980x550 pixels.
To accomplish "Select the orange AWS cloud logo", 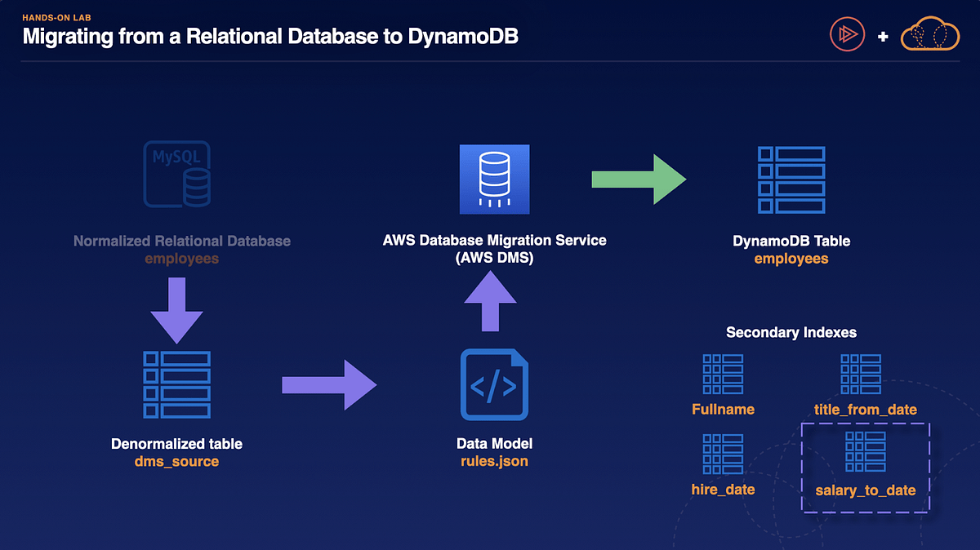I will 929,34.
